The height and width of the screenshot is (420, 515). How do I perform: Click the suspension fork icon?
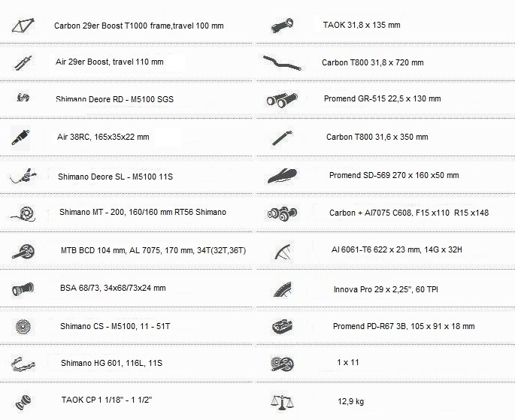tap(23, 62)
